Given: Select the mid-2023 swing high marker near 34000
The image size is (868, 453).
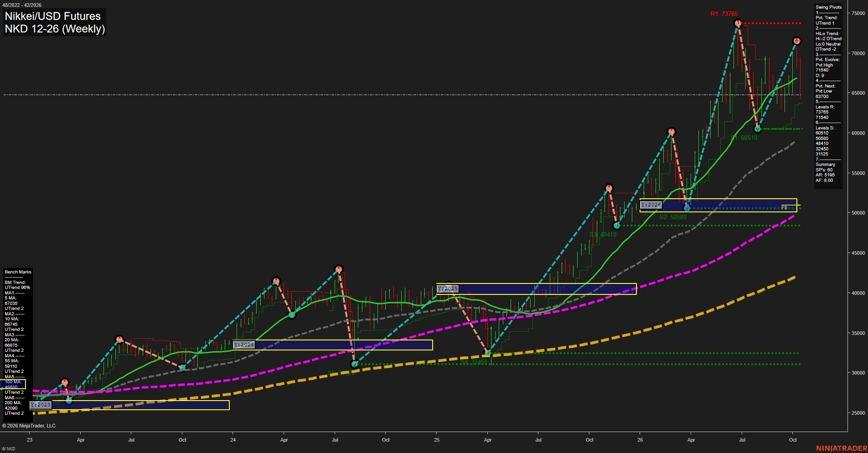Looking at the screenshot, I should [119, 339].
